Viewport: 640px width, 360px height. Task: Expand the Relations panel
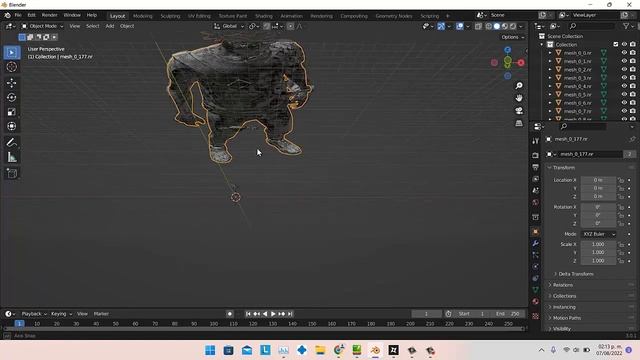pyautogui.click(x=562, y=285)
